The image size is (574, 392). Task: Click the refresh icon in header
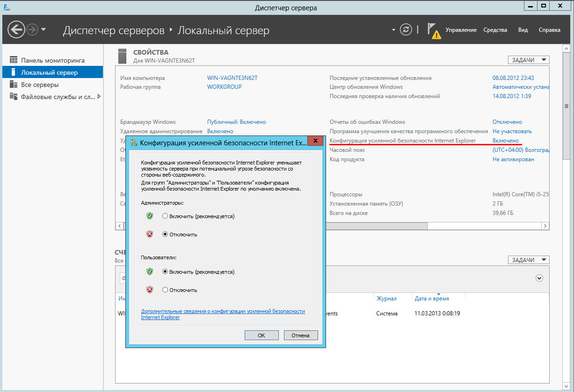[x=406, y=30]
